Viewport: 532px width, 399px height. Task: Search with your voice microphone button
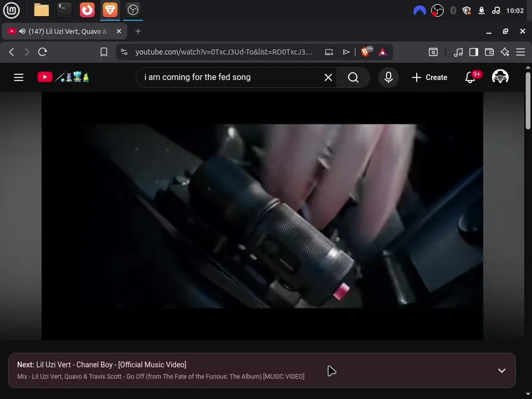coord(388,78)
